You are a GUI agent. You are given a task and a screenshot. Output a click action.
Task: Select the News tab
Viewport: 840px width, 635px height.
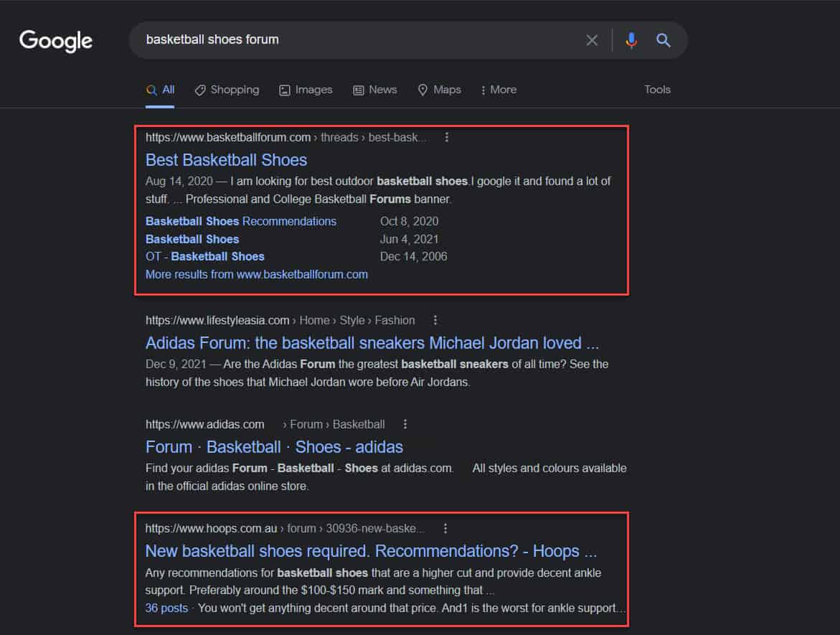(374, 90)
